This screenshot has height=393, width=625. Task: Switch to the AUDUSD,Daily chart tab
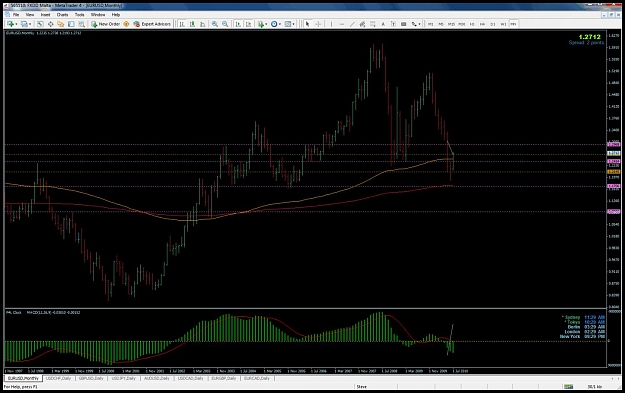point(157,378)
